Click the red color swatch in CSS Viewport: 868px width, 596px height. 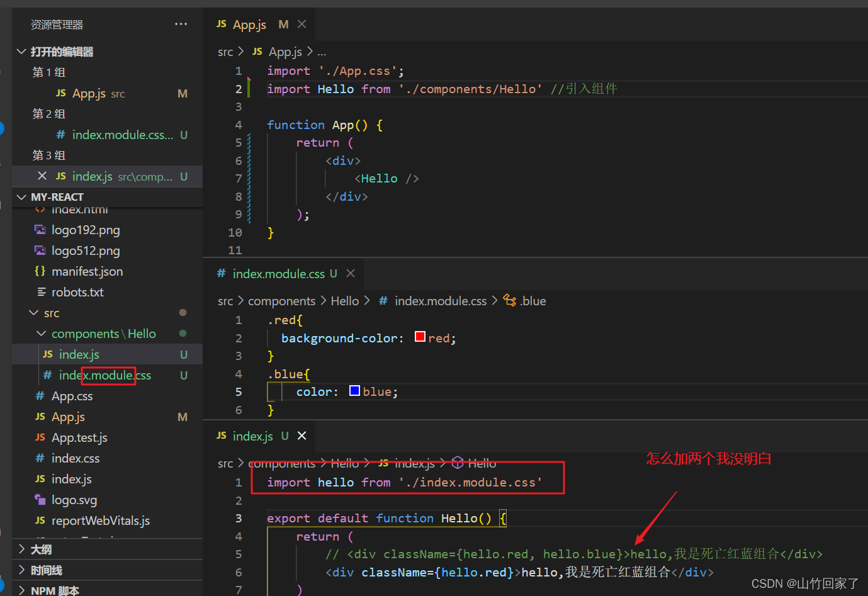pos(420,337)
